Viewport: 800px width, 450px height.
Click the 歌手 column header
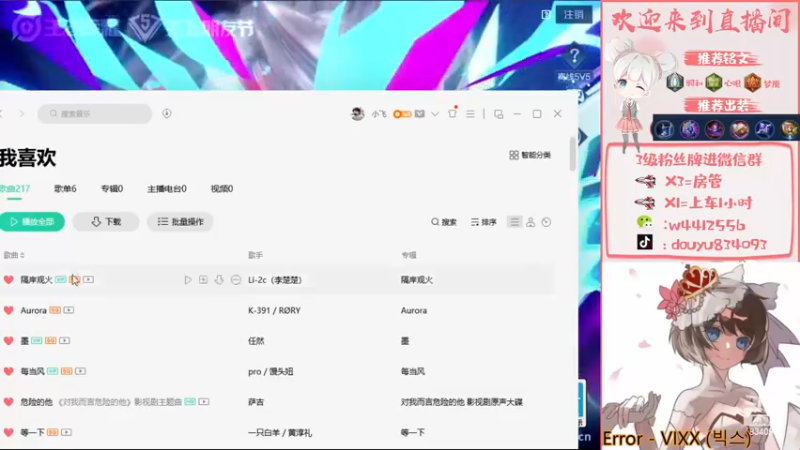255,255
